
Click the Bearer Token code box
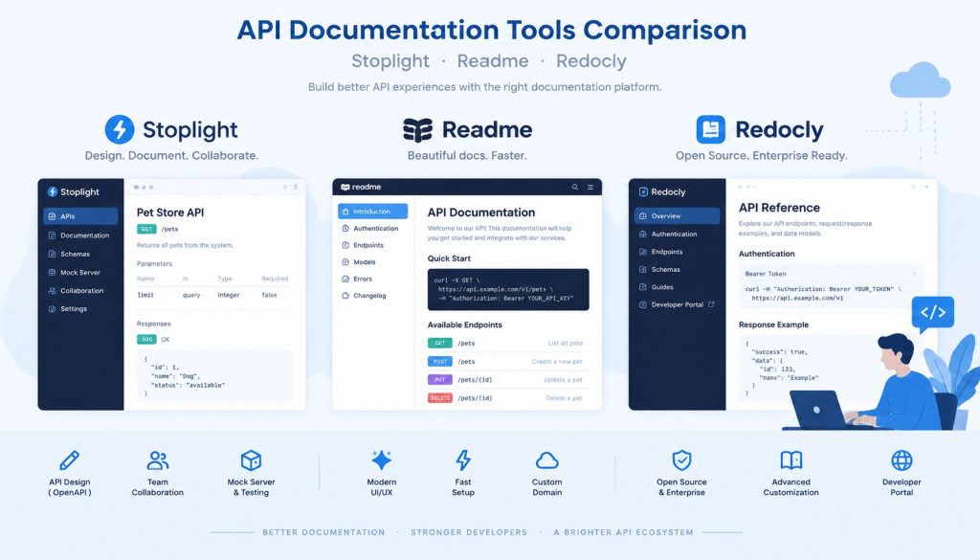coord(832,287)
